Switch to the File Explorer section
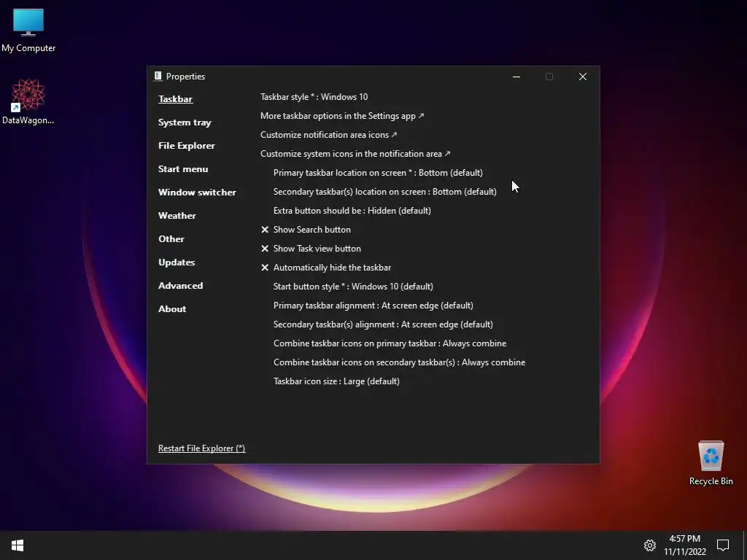The image size is (747, 560). tap(186, 146)
